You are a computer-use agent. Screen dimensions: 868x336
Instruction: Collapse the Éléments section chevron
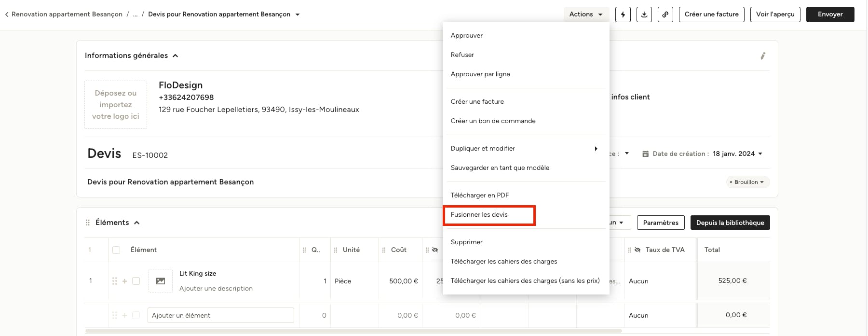137,223
